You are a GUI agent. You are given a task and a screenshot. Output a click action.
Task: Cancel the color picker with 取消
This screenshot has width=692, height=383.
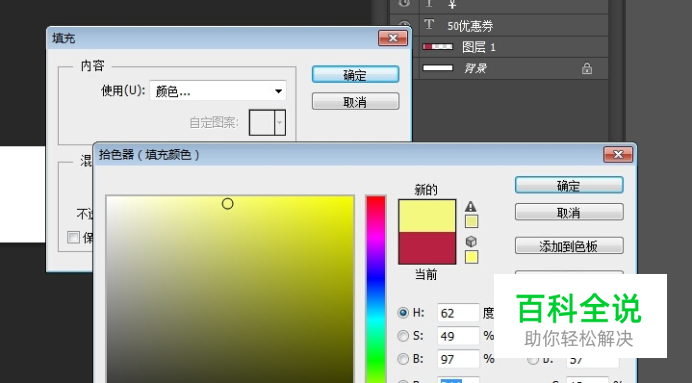point(569,212)
